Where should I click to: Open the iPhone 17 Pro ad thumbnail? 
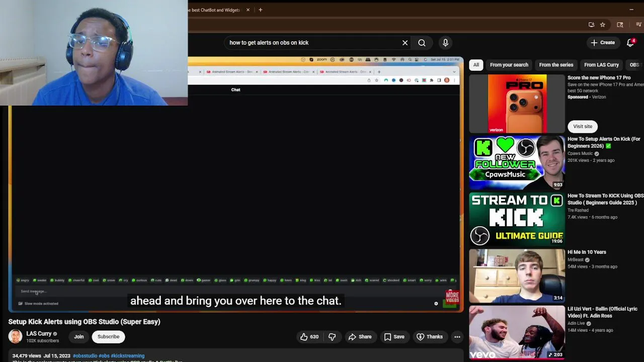click(x=517, y=103)
